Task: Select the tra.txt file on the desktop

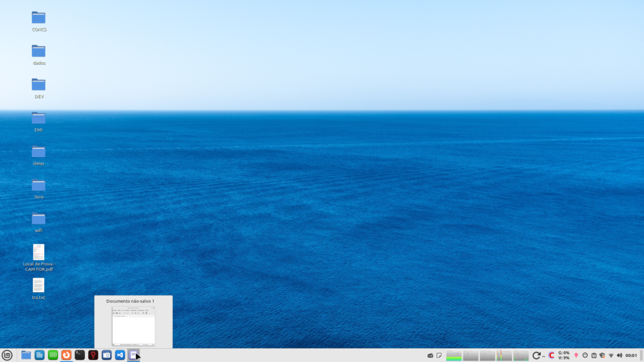Action: (x=38, y=285)
